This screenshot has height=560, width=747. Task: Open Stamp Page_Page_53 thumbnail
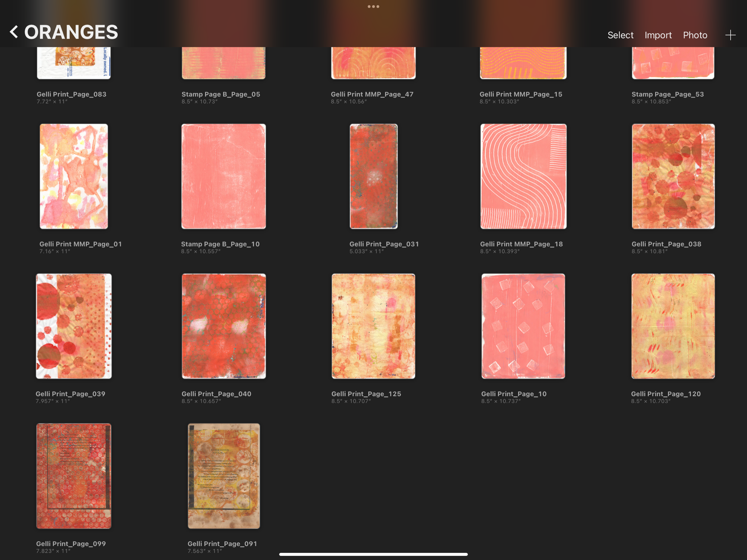tap(673, 63)
